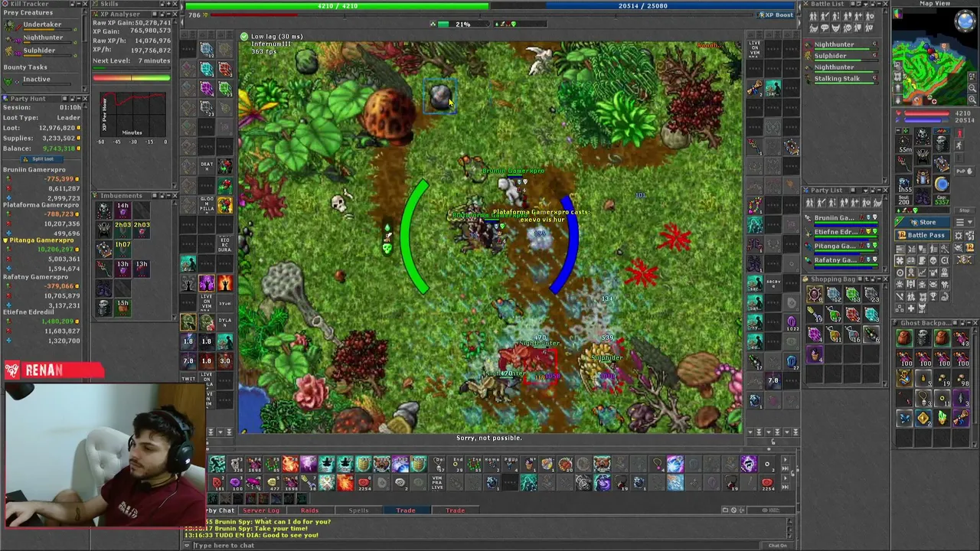Click the blue mana bar at top
980x551 pixels.
pos(643,6)
